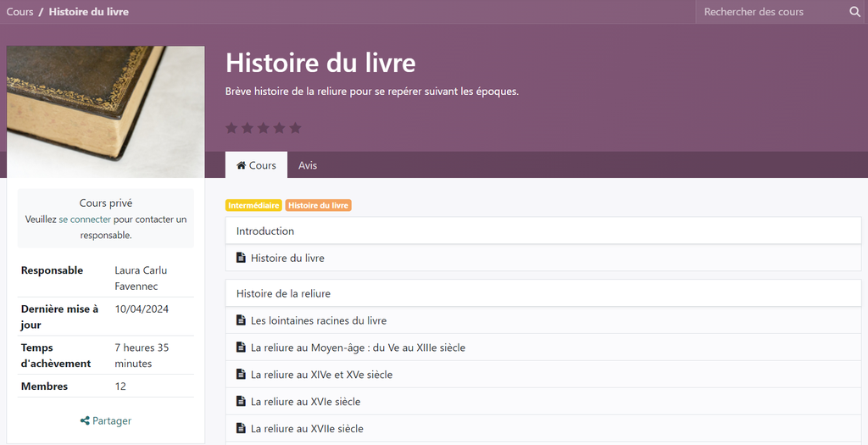Open 'La reliure au Moyen-âge' lesson

358,348
